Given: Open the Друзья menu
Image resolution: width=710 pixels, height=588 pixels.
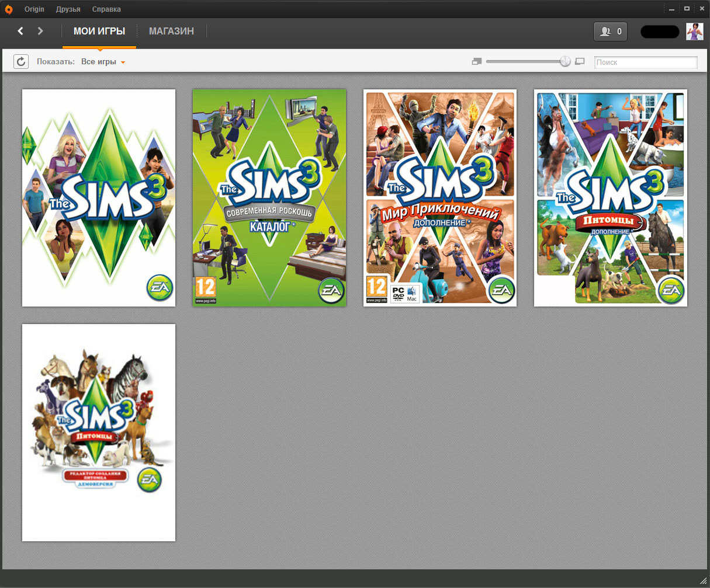Looking at the screenshot, I should coord(68,9).
